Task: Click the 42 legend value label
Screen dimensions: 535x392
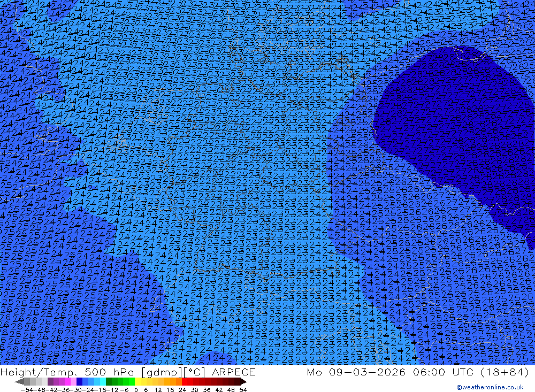Action: [219, 390]
